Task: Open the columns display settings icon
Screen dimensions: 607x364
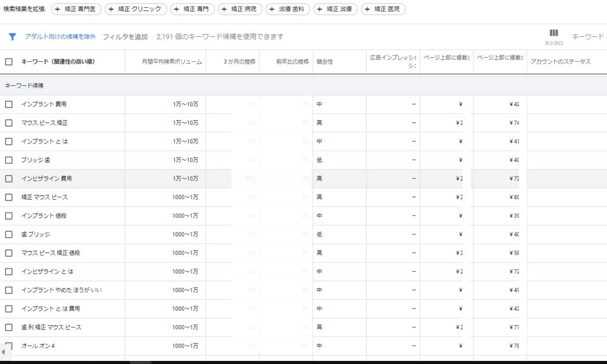Action: tap(553, 33)
